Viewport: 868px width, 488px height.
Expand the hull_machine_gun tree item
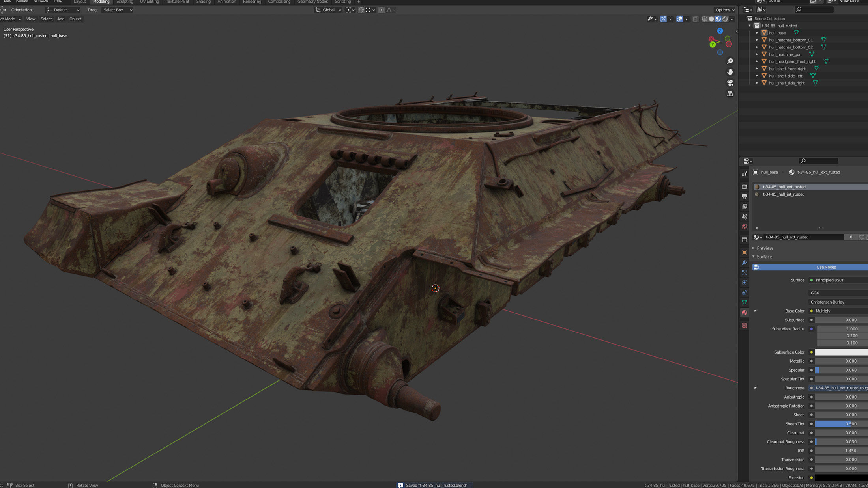(x=757, y=54)
